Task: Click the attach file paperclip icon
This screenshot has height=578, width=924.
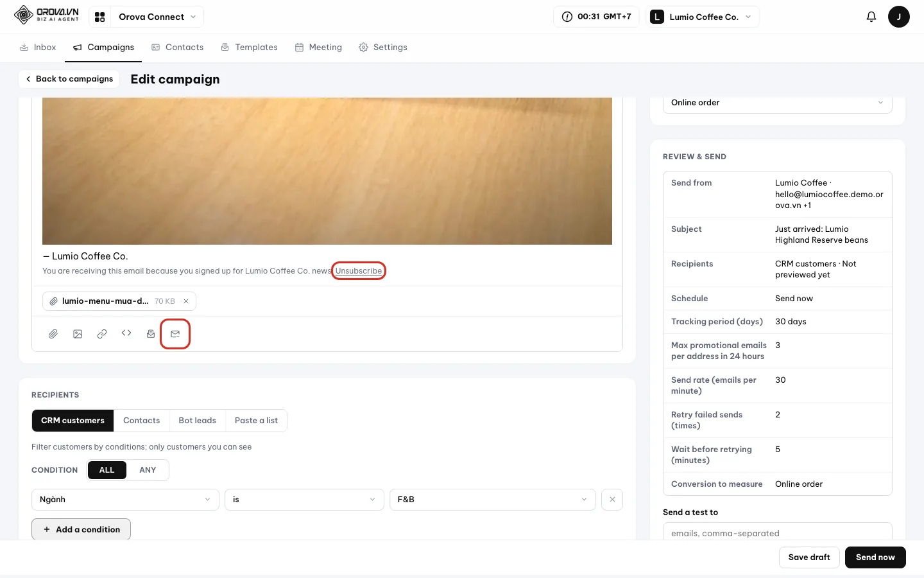Action: [53, 334]
